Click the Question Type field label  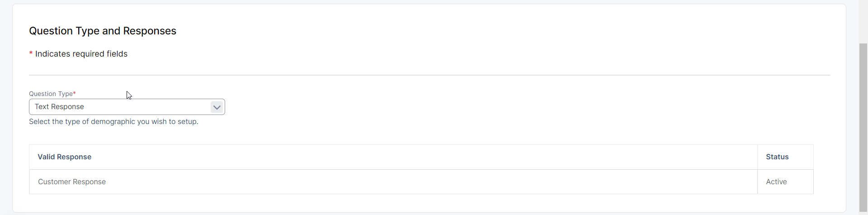coord(51,94)
